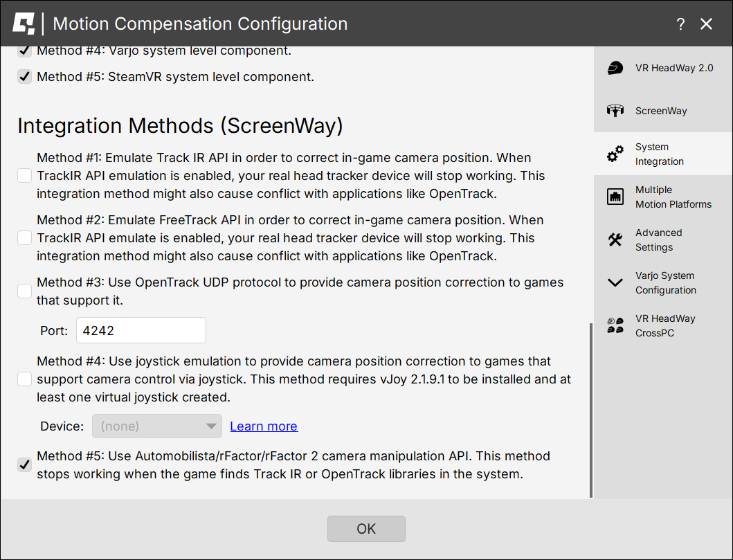The height and width of the screenshot is (560, 733).
Task: Click the ScreenWay monitors icon
Action: click(615, 111)
